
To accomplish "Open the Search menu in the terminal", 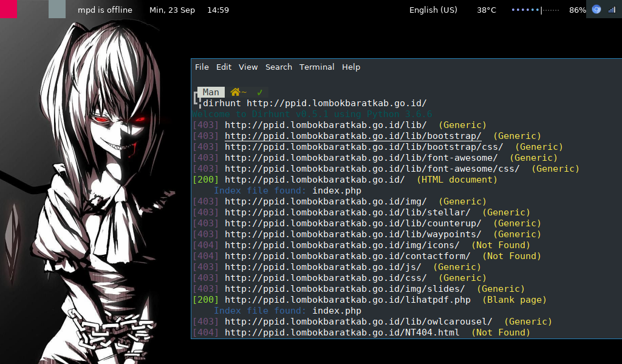I will pyautogui.click(x=278, y=67).
